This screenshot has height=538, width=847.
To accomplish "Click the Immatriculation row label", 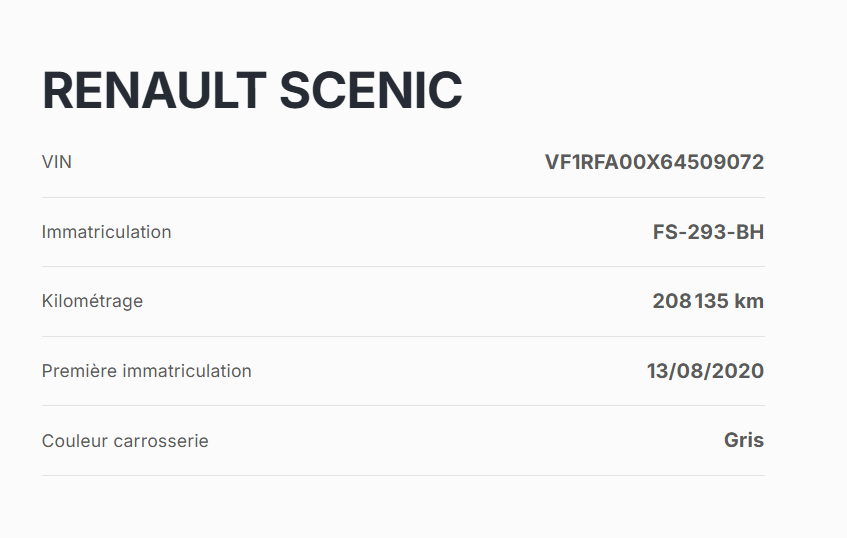I will click(106, 232).
